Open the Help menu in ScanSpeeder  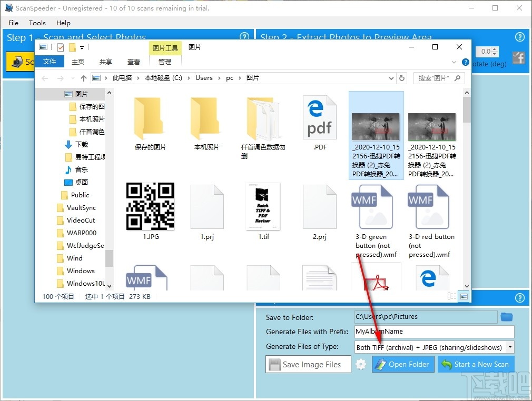(63, 23)
